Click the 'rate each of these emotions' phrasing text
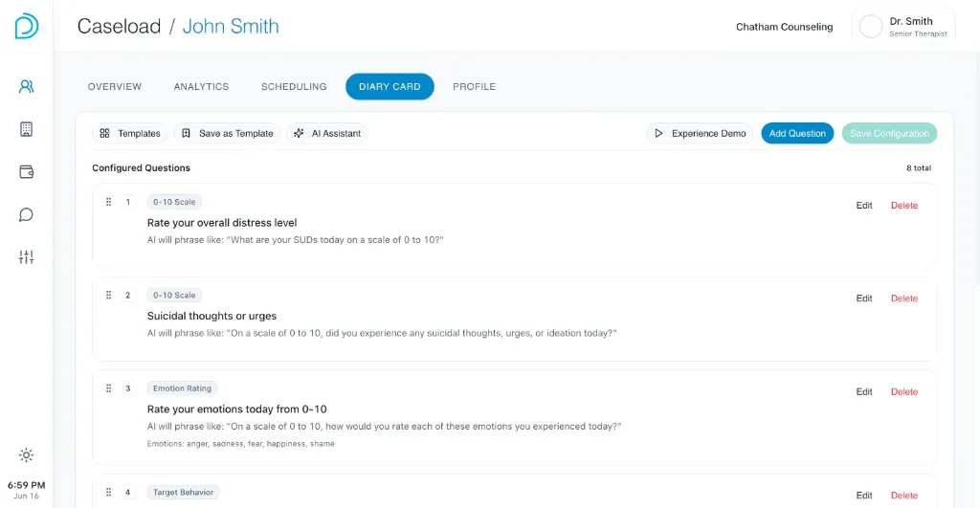Screen dimensions: 980x508 (385, 426)
